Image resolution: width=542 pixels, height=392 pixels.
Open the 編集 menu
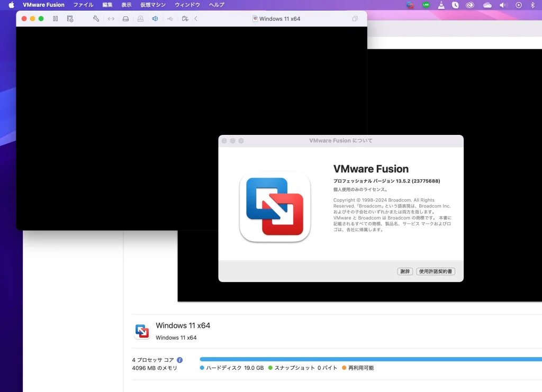(107, 5)
